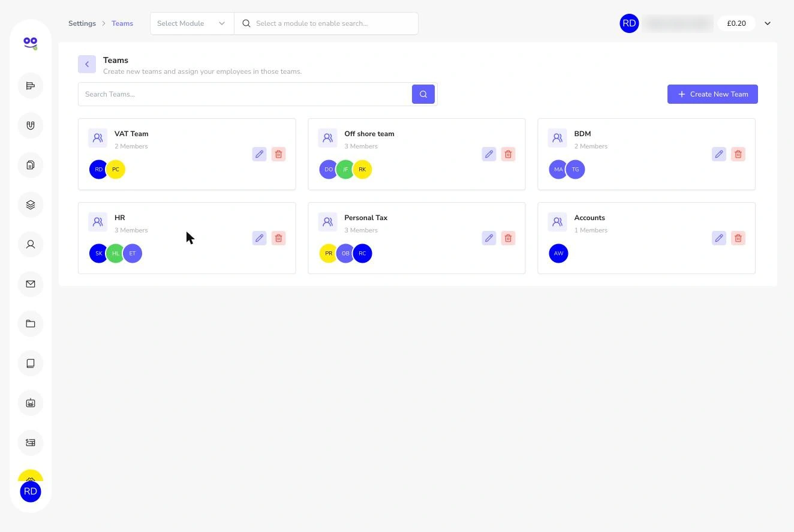Image resolution: width=794 pixels, height=532 pixels.
Task: Open the magnet icon in sidebar
Action: pyautogui.click(x=31, y=125)
